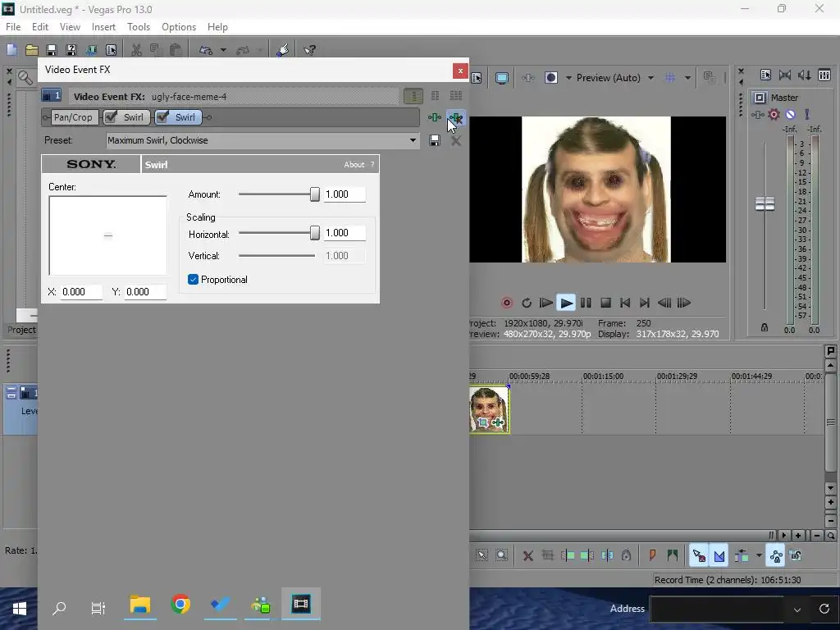Image resolution: width=840 pixels, height=630 pixels.
Task: Click the interactive tutorials hand icon
Action: click(283, 50)
